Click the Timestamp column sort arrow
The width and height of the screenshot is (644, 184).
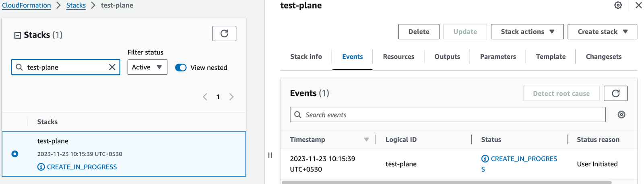pyautogui.click(x=366, y=140)
